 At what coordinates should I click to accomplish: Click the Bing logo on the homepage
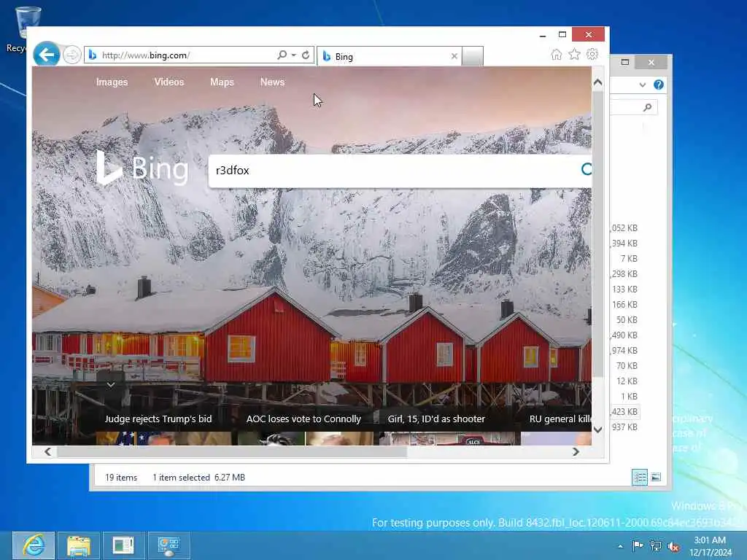tap(142, 168)
